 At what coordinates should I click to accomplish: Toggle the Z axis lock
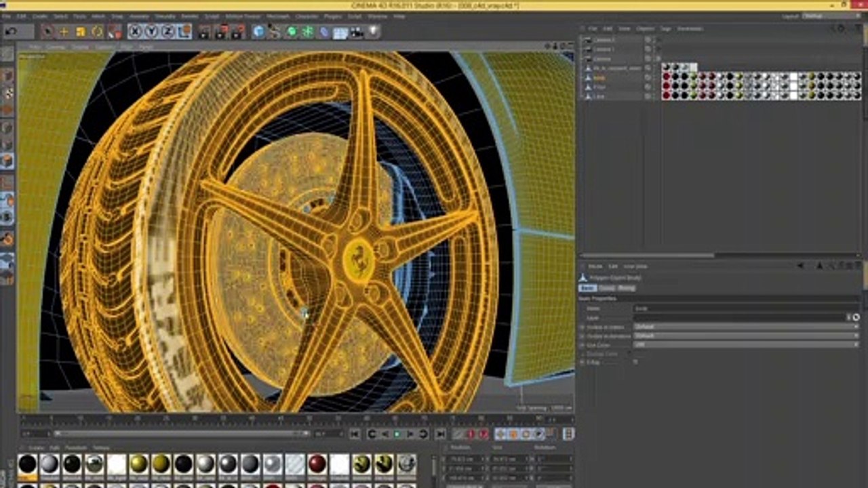click(167, 31)
